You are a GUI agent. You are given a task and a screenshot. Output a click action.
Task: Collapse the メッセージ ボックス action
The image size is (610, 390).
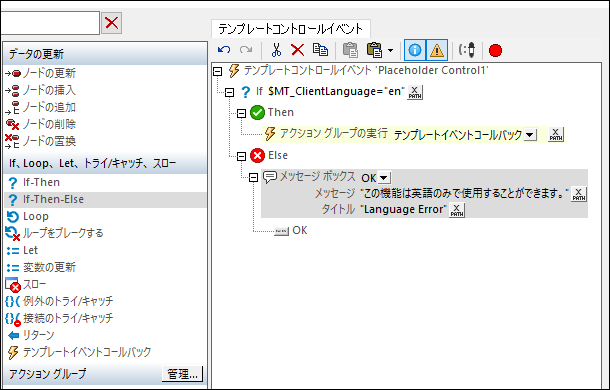253,177
